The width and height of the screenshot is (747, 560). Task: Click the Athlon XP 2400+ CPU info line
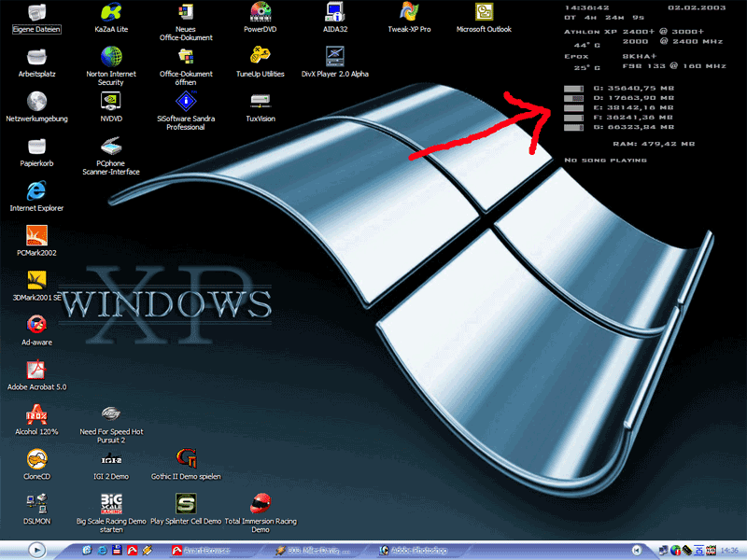(634, 32)
